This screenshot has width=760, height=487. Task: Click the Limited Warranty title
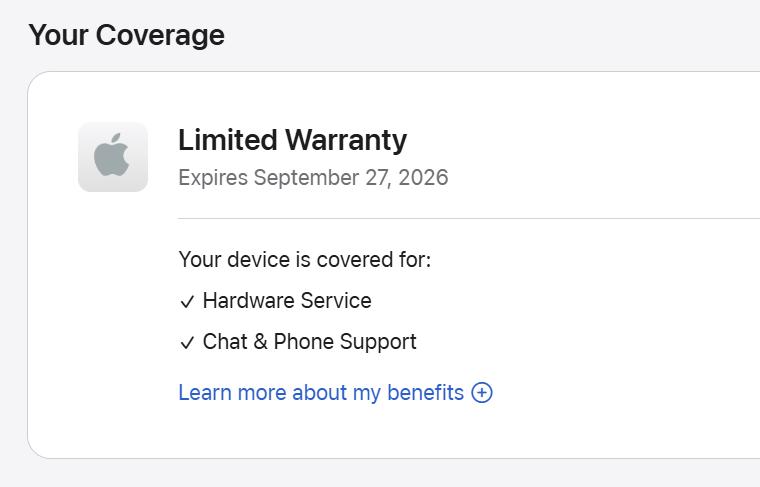[x=292, y=140]
